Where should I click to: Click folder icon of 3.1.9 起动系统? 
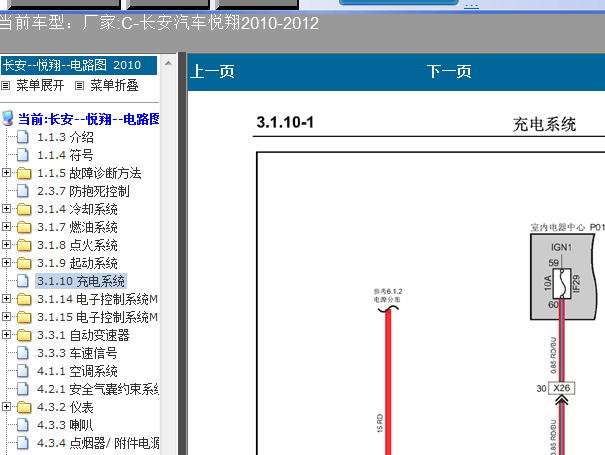[24, 263]
